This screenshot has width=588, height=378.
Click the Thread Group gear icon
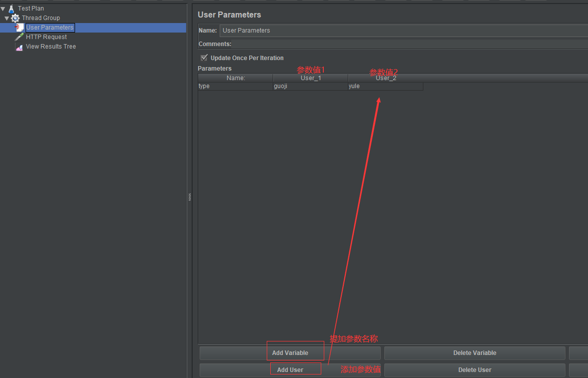(15, 18)
